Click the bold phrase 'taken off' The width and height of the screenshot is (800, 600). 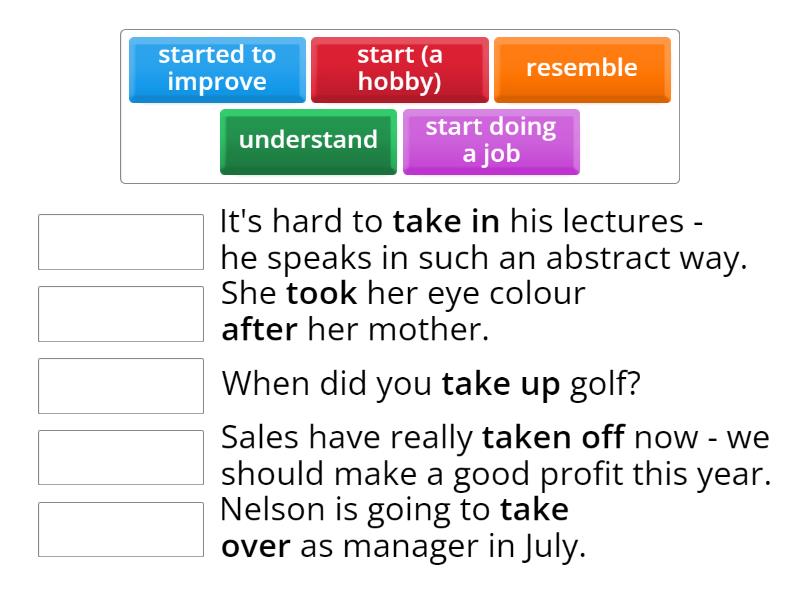[x=553, y=438]
